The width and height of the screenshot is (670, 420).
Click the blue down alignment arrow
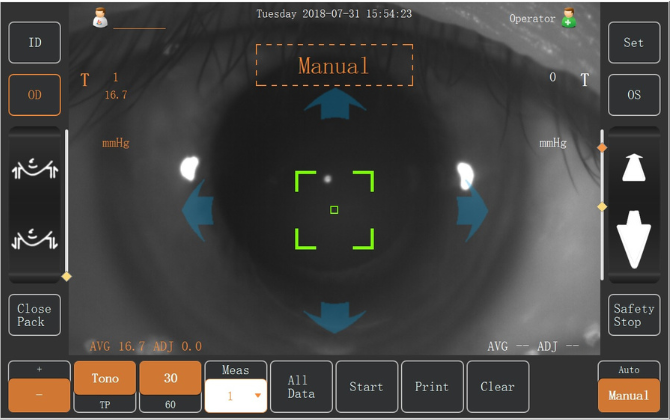pos(335,317)
